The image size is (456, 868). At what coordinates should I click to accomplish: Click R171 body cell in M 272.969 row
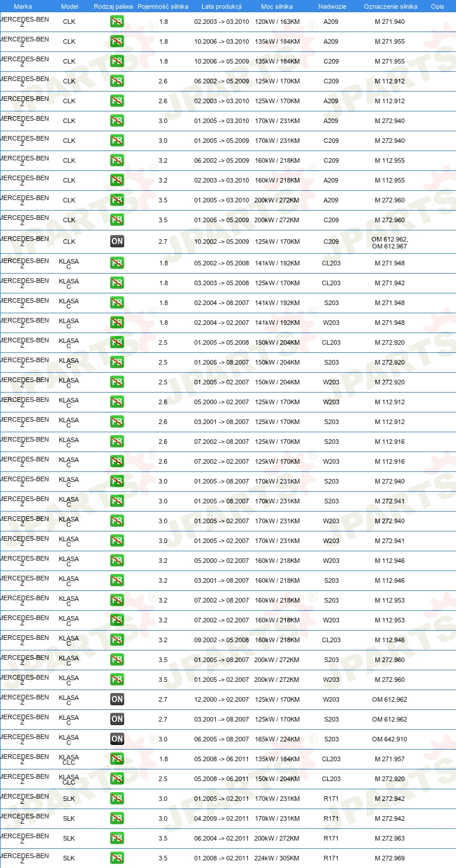[x=331, y=858]
